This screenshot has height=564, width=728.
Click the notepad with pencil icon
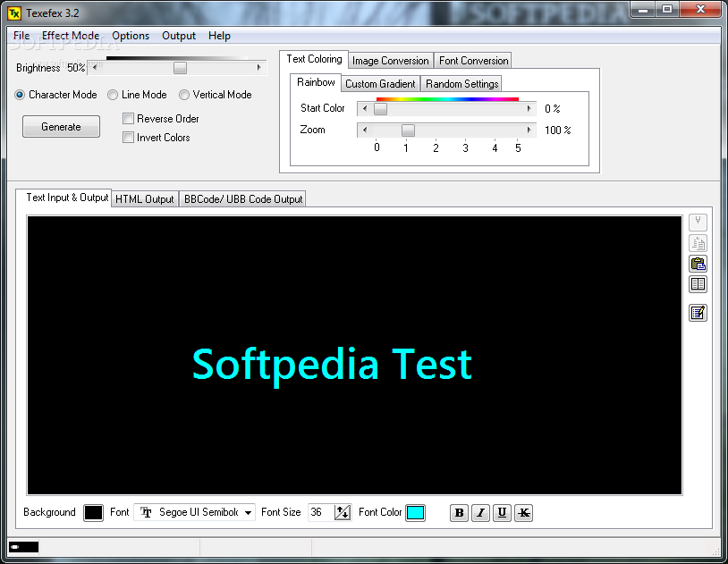698,313
